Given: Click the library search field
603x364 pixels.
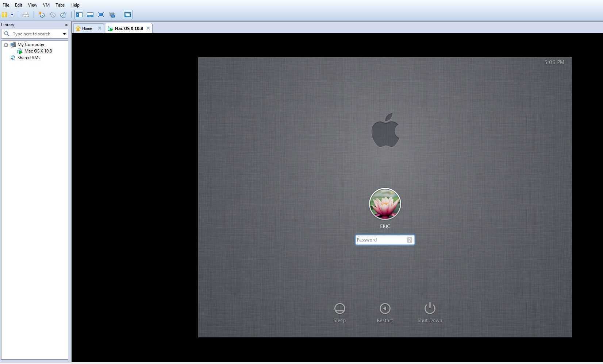Looking at the screenshot, I should 35,34.
